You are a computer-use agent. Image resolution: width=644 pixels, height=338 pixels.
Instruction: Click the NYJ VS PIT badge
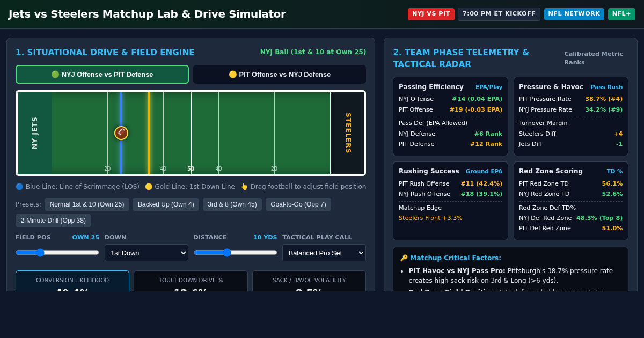pos(431,14)
